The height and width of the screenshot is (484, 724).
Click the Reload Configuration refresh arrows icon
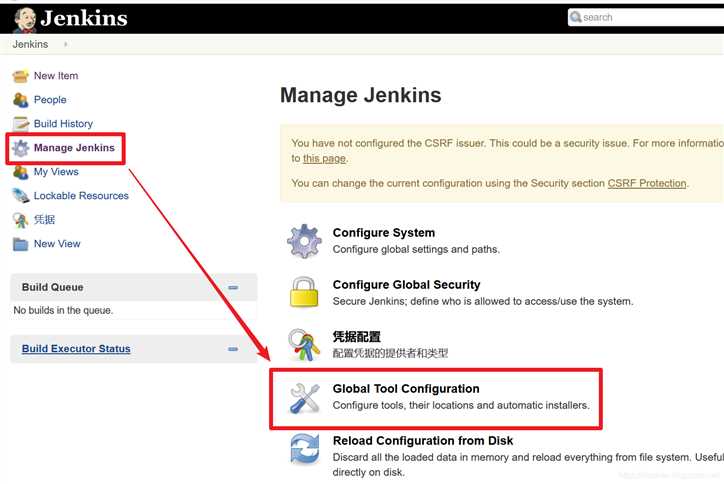coord(304,449)
